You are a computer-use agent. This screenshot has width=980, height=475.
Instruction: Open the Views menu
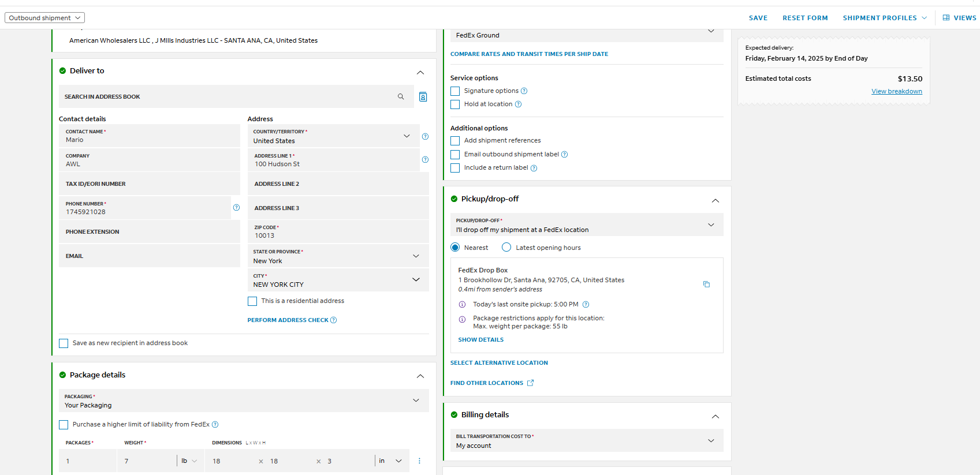(959, 18)
